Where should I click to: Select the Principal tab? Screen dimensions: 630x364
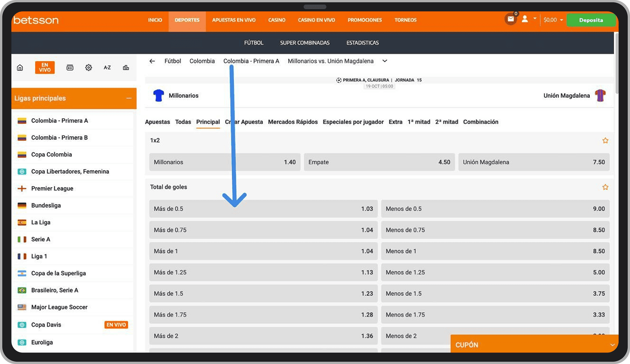click(x=208, y=122)
